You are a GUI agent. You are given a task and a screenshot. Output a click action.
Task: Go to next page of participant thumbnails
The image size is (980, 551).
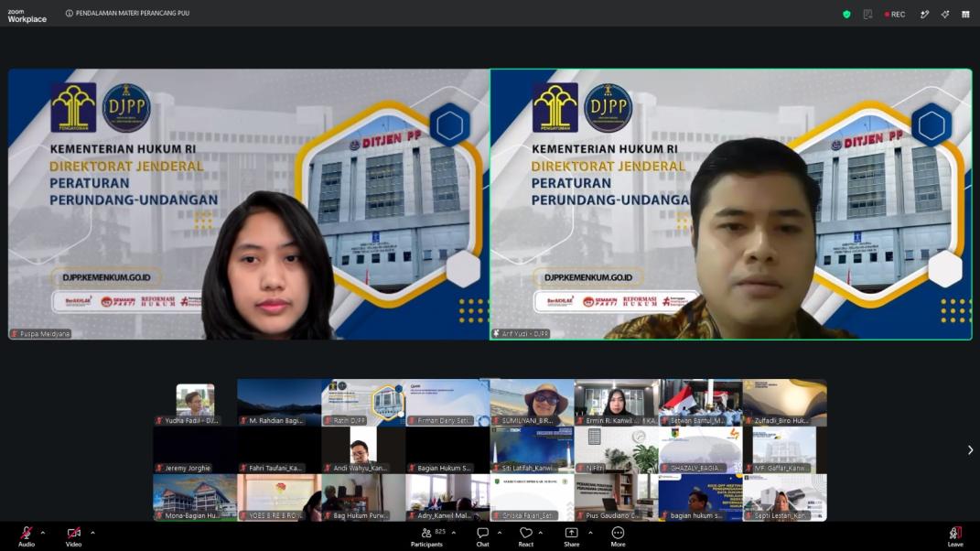(x=970, y=449)
